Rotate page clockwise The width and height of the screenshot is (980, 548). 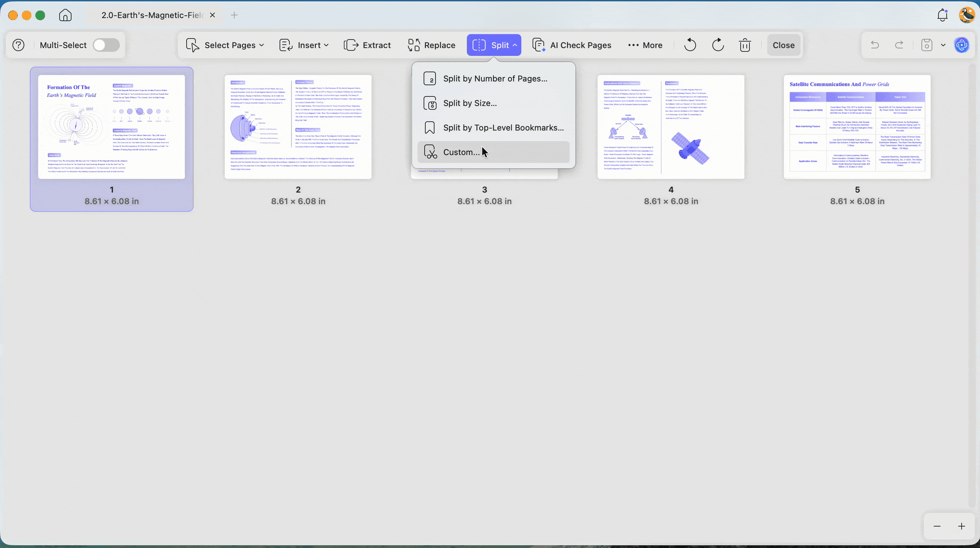717,45
